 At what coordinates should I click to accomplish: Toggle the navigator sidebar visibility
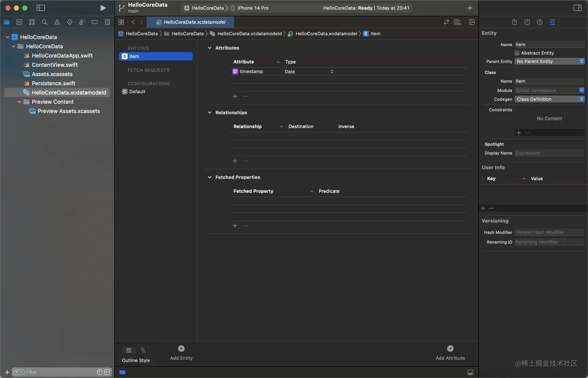(41, 8)
